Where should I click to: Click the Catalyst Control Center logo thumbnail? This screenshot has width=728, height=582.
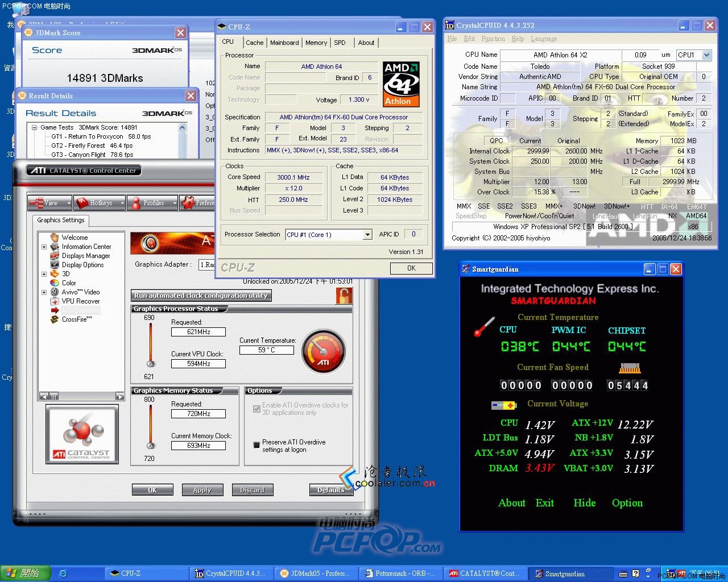tap(82, 434)
